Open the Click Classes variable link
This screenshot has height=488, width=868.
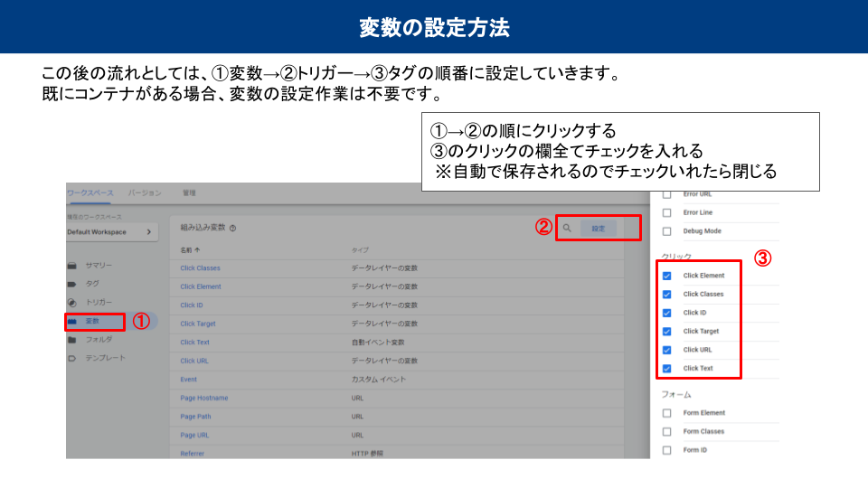click(200, 268)
